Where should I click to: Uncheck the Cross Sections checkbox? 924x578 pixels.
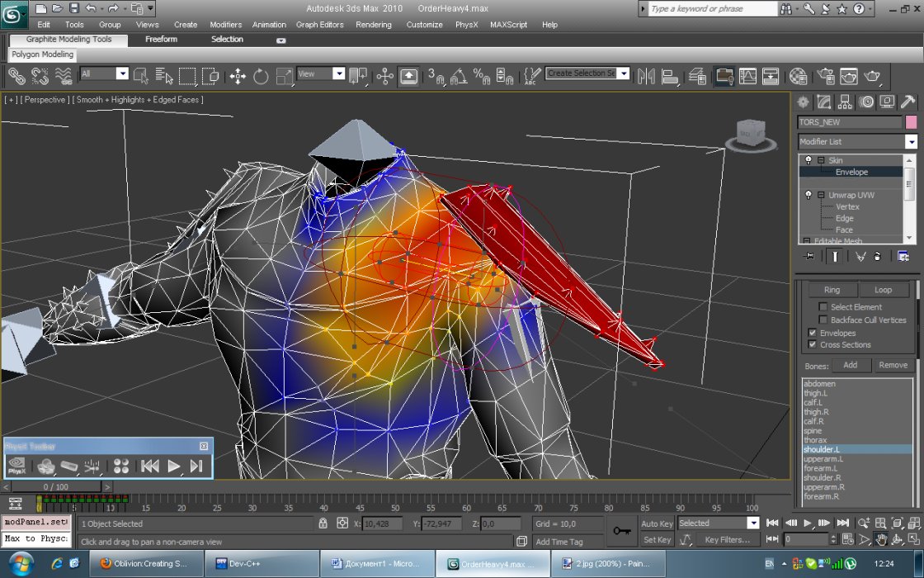coord(813,344)
